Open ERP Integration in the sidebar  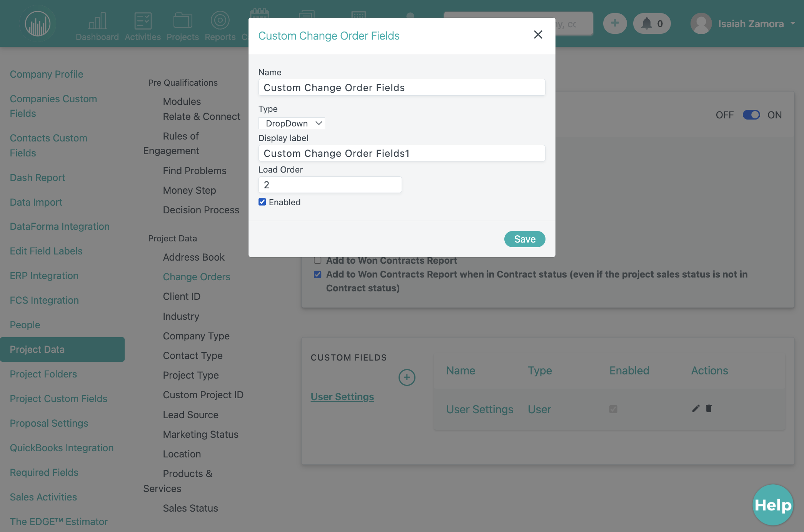click(x=44, y=276)
